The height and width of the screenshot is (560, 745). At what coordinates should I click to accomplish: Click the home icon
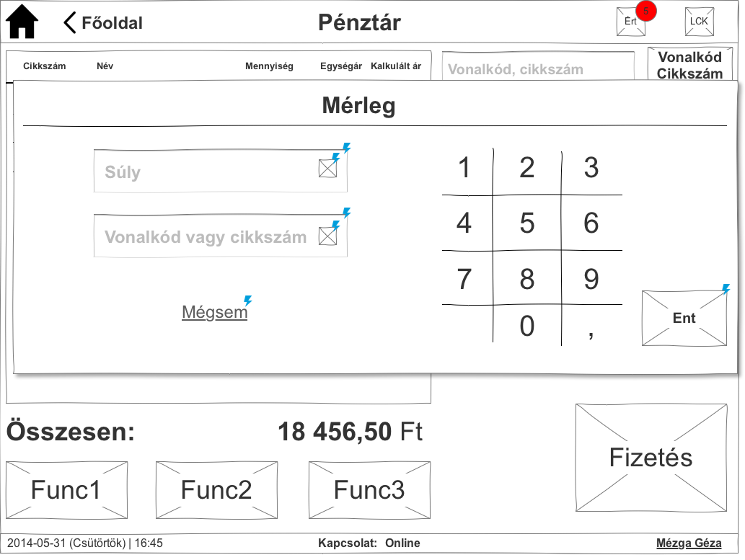22,22
